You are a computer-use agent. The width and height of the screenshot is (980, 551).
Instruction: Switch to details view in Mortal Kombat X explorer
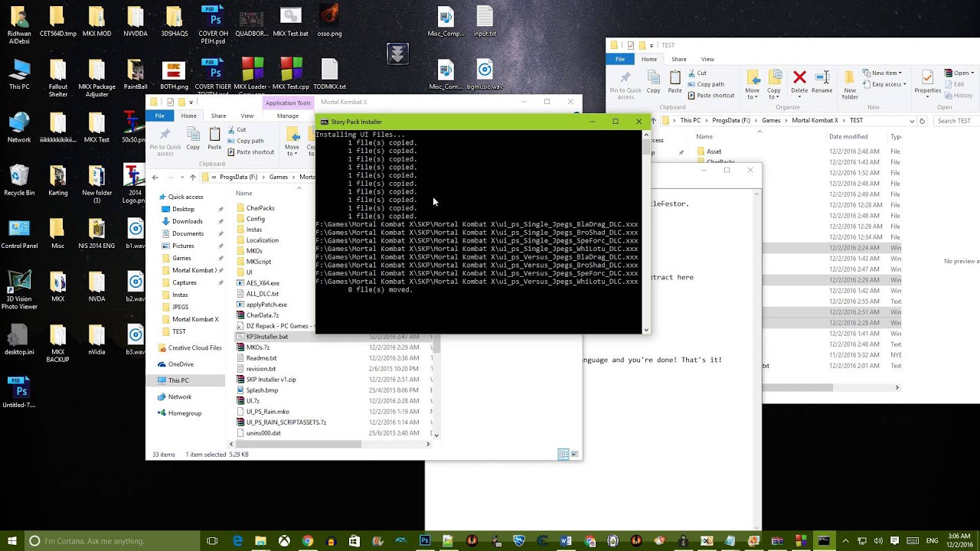point(563,455)
